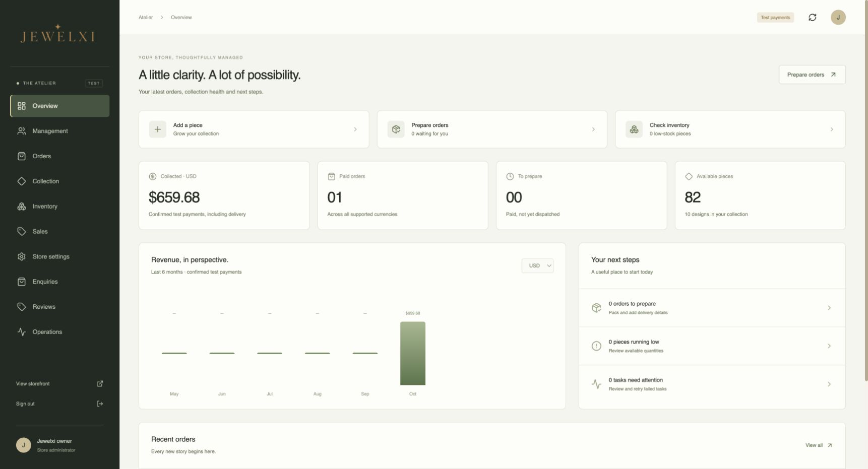This screenshot has height=469, width=868.
Task: Click the Jewelxi logo in sidebar
Action: point(58,34)
